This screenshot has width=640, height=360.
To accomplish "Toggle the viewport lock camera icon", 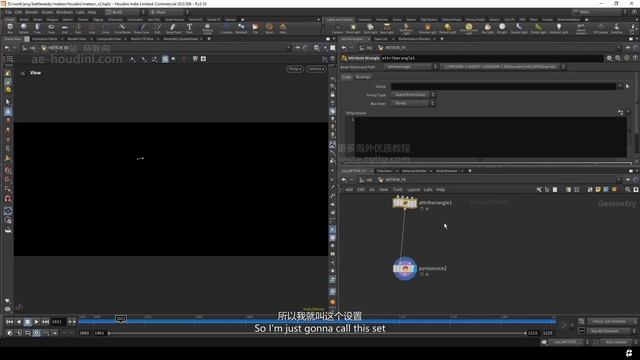I will (x=333, y=95).
